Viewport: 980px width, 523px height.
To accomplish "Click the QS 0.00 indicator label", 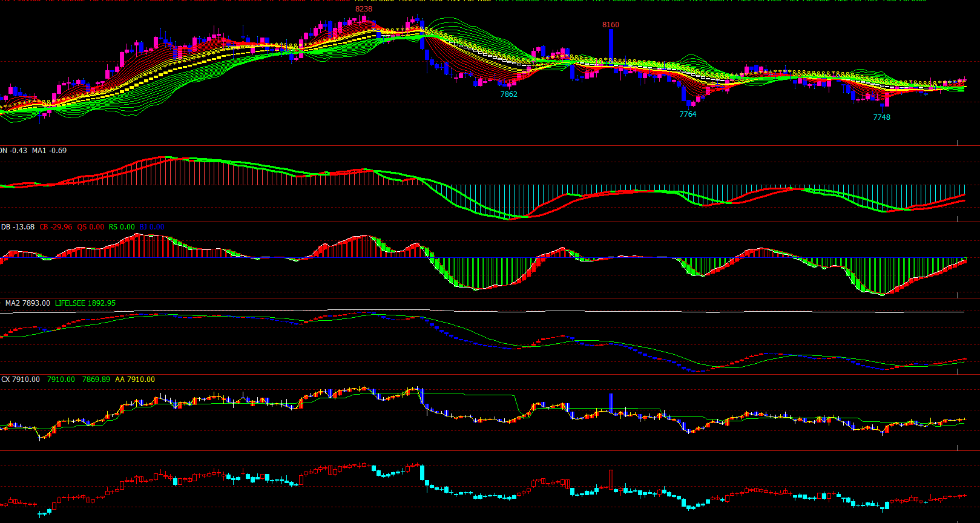I will point(90,227).
